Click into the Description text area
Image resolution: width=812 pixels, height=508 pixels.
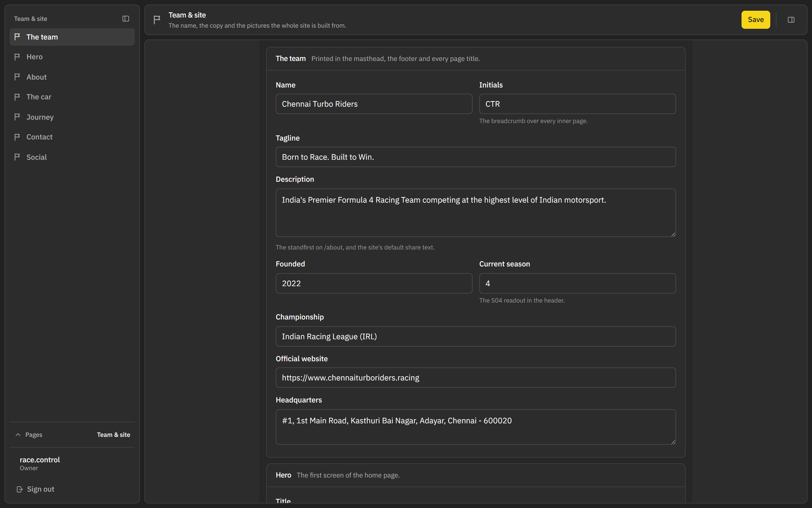(475, 213)
